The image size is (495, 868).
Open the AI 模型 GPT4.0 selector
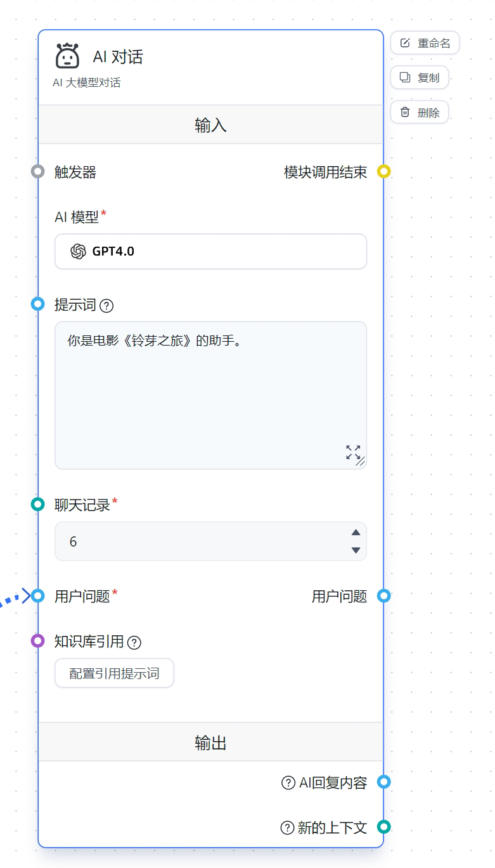click(x=210, y=251)
